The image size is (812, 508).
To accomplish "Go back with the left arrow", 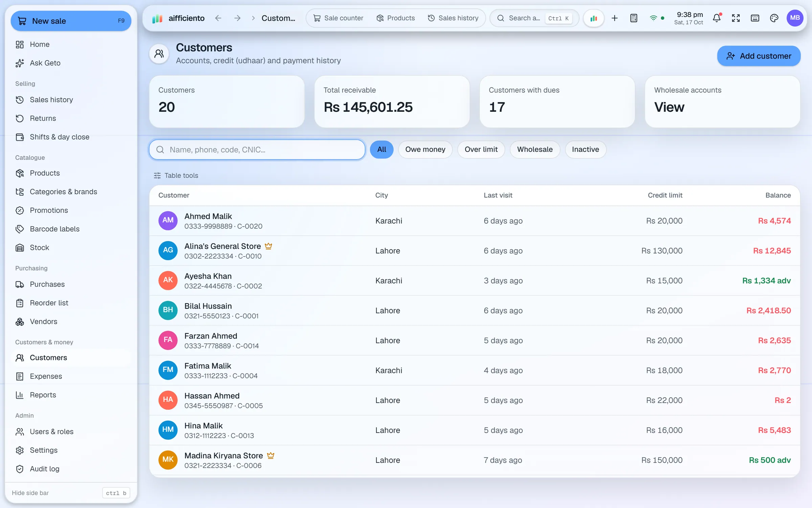I will [x=218, y=18].
